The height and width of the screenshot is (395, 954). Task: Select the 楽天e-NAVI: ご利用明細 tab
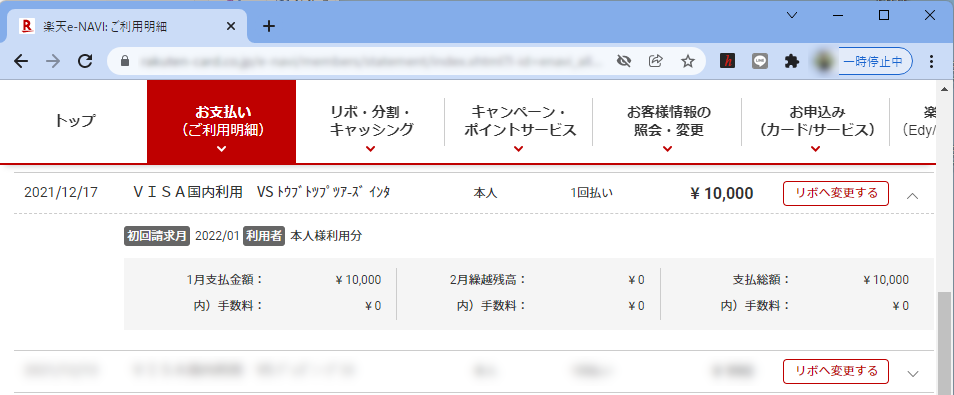coord(127,26)
